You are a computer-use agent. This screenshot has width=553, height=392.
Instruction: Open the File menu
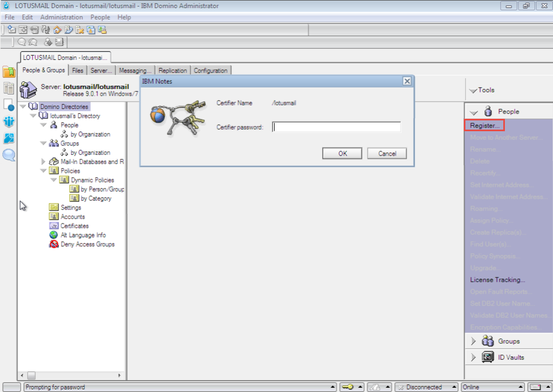10,17
